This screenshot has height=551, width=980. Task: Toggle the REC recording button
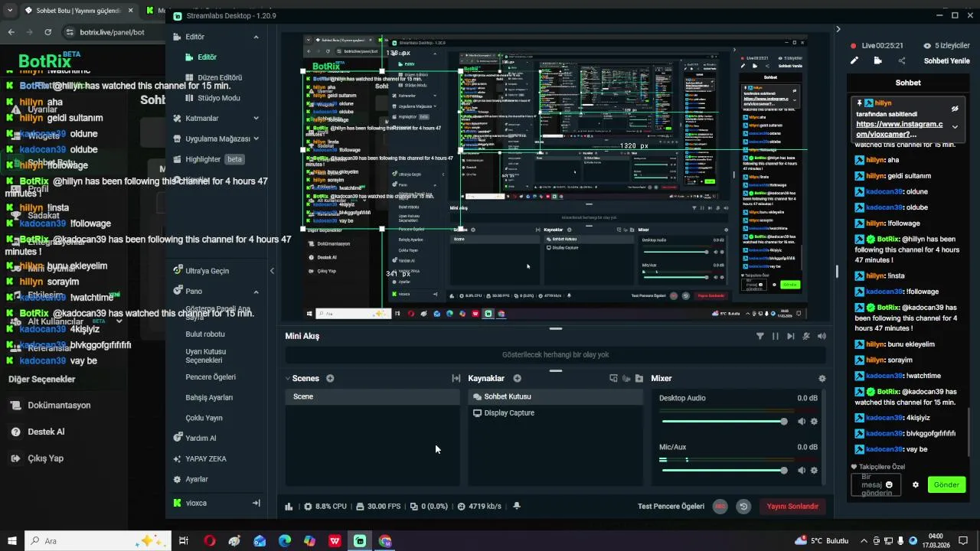coord(720,506)
